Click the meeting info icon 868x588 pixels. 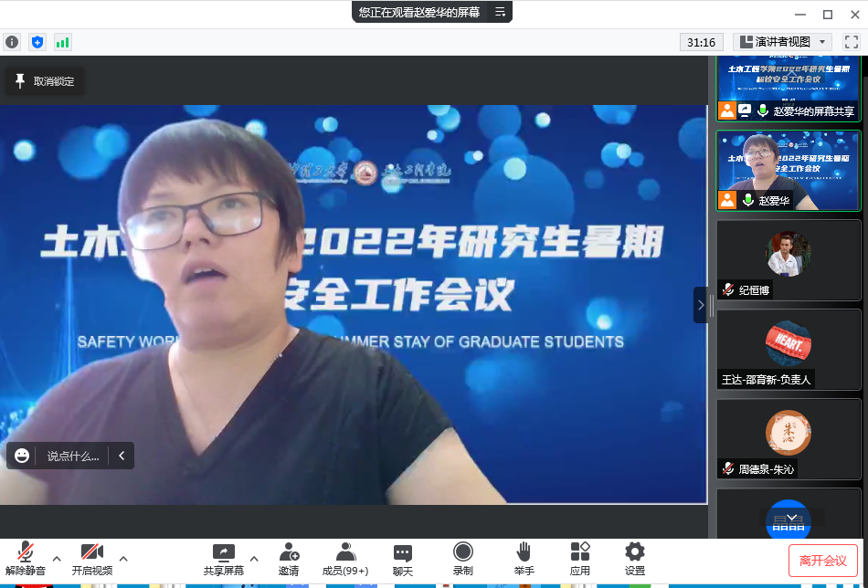click(12, 42)
